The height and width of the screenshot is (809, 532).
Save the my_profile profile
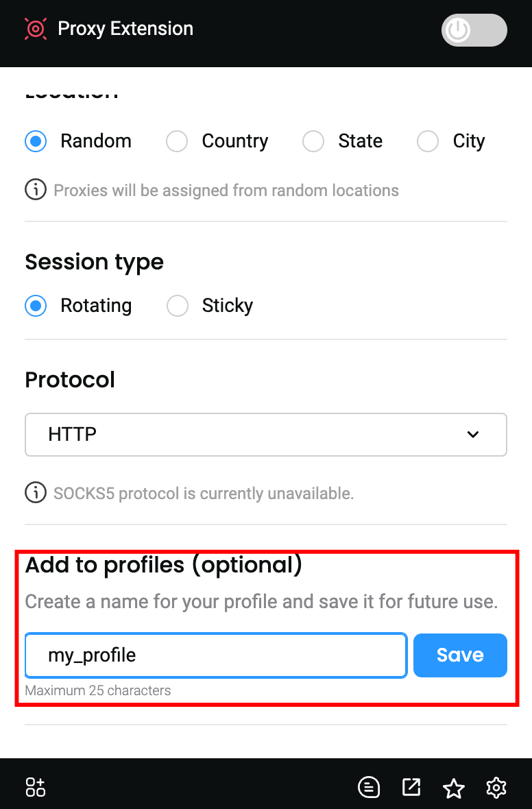(x=460, y=655)
